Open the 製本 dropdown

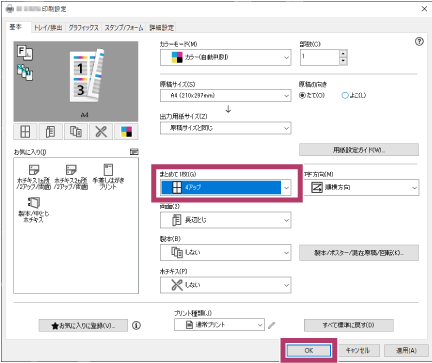click(226, 252)
